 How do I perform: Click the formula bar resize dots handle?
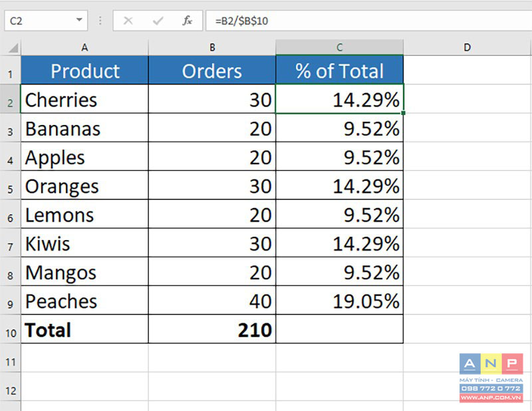(100, 21)
